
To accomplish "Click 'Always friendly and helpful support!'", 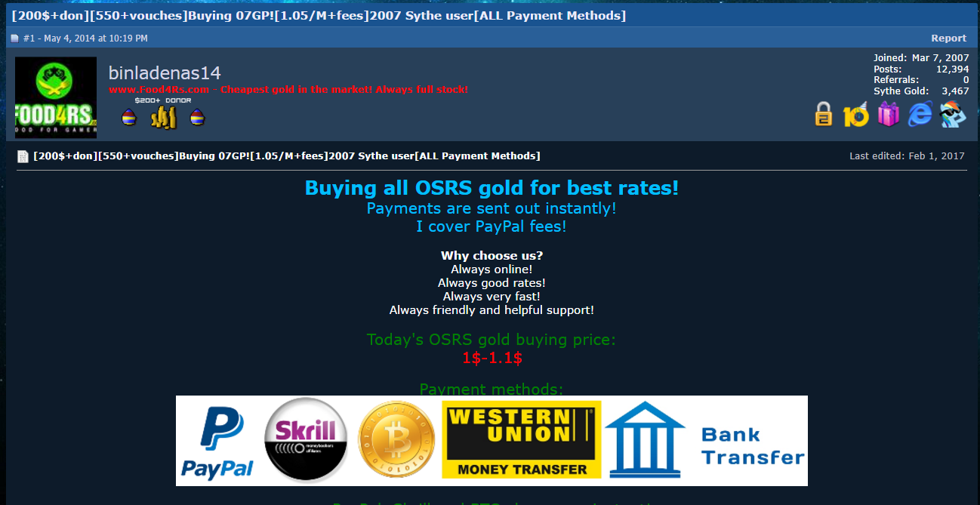I will pyautogui.click(x=492, y=310).
